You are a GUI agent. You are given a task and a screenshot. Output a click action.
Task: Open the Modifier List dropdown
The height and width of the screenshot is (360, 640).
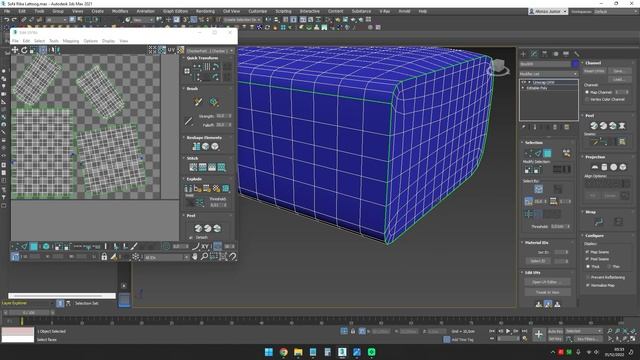pyautogui.click(x=549, y=74)
